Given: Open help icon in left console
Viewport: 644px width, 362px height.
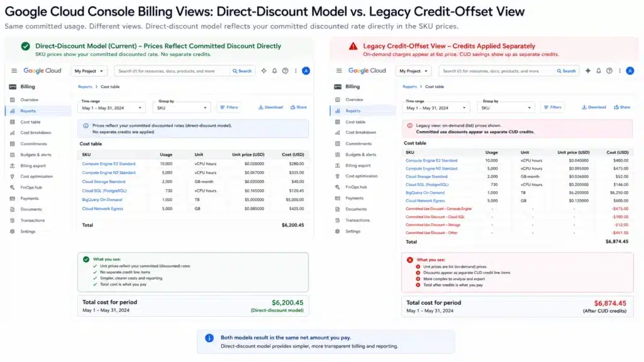Looking at the screenshot, I should coord(285,70).
